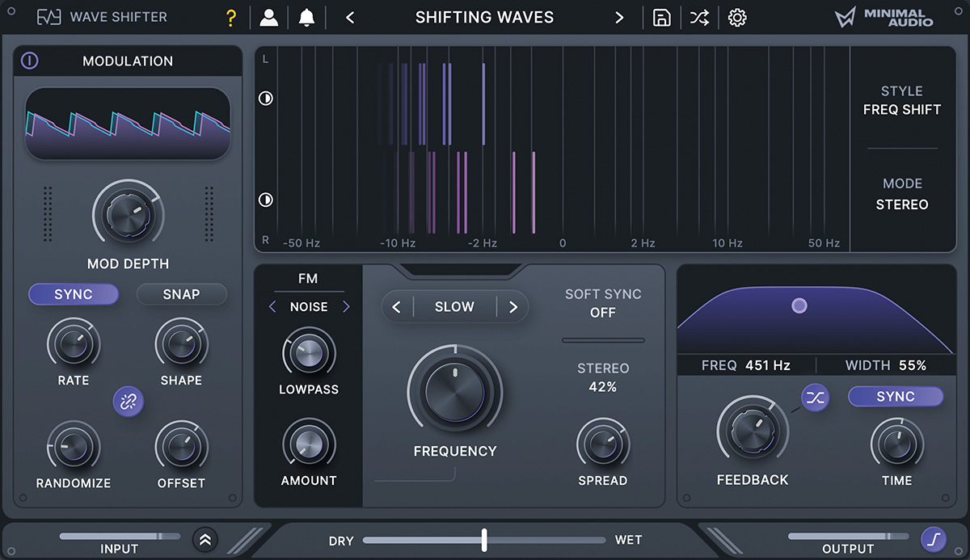Image resolution: width=970 pixels, height=560 pixels.
Task: Click the -50 Hz axis label
Action: [x=302, y=243]
